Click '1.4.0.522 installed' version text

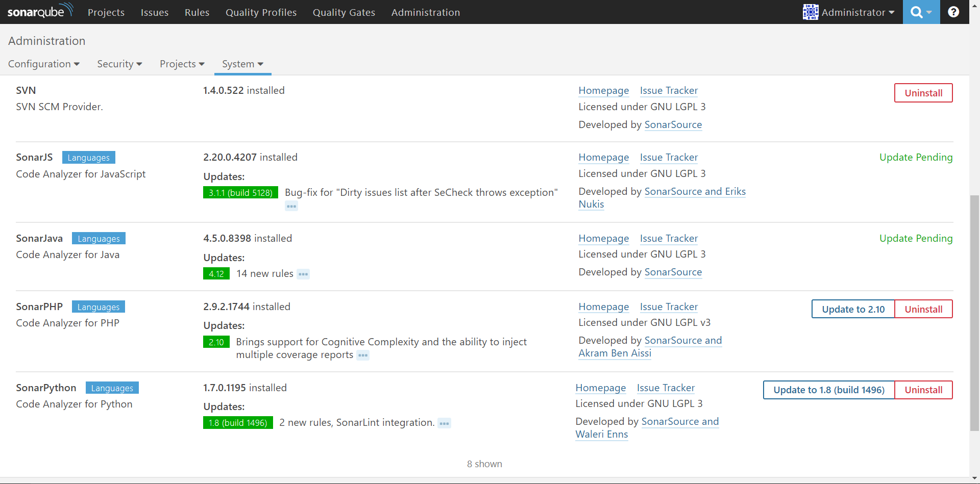(x=244, y=90)
